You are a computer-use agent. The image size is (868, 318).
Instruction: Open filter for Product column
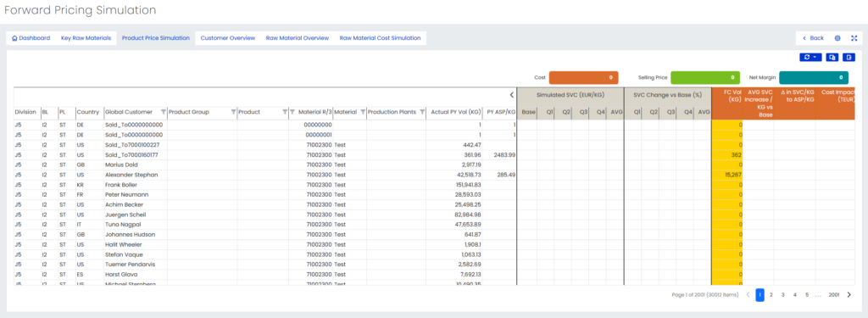tap(285, 112)
